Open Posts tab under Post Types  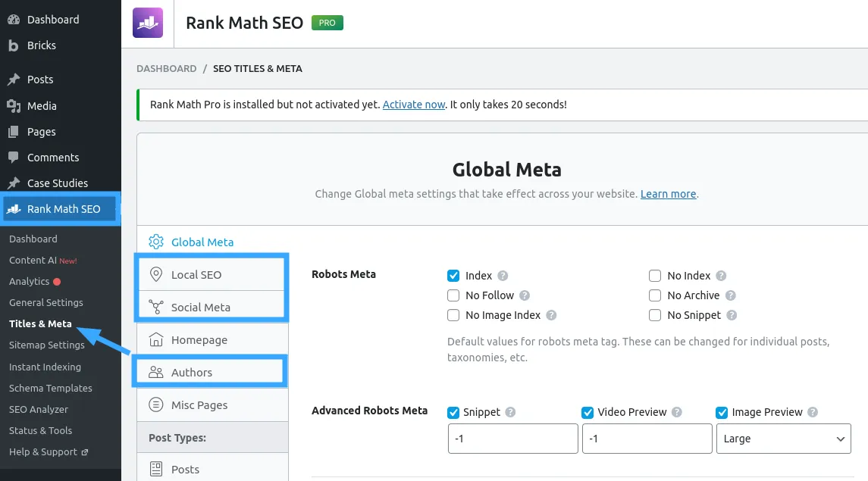pyautogui.click(x=212, y=469)
